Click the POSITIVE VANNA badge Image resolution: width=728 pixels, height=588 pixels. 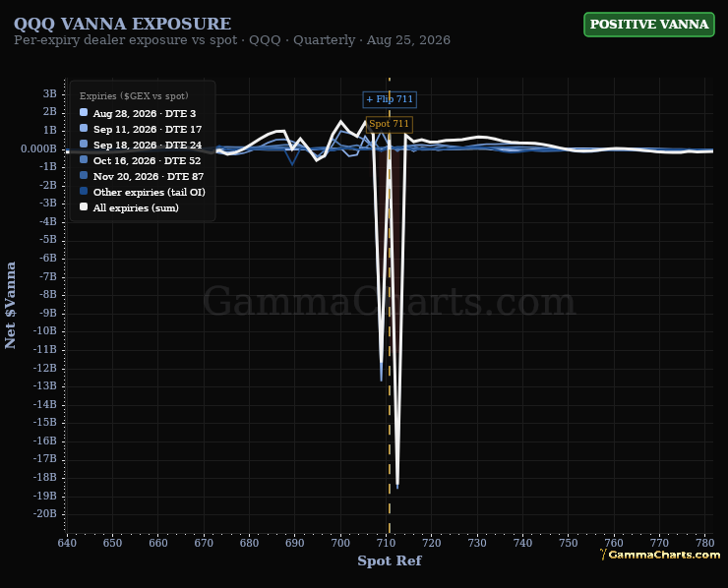648,25
